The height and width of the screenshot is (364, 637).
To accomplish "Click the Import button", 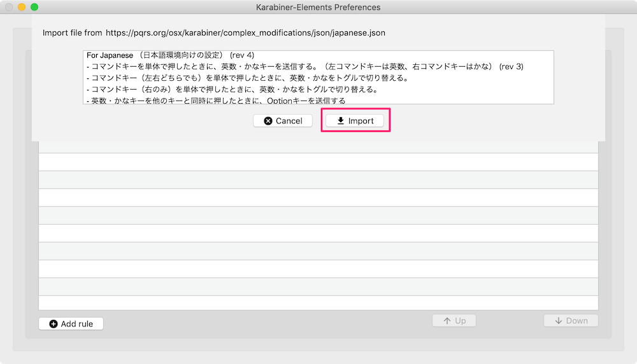I will [x=355, y=121].
